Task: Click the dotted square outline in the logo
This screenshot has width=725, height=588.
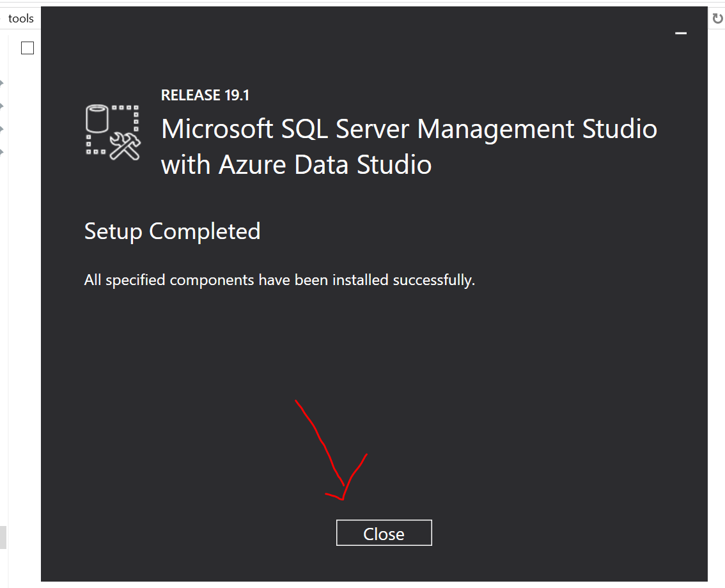Action: 113,130
